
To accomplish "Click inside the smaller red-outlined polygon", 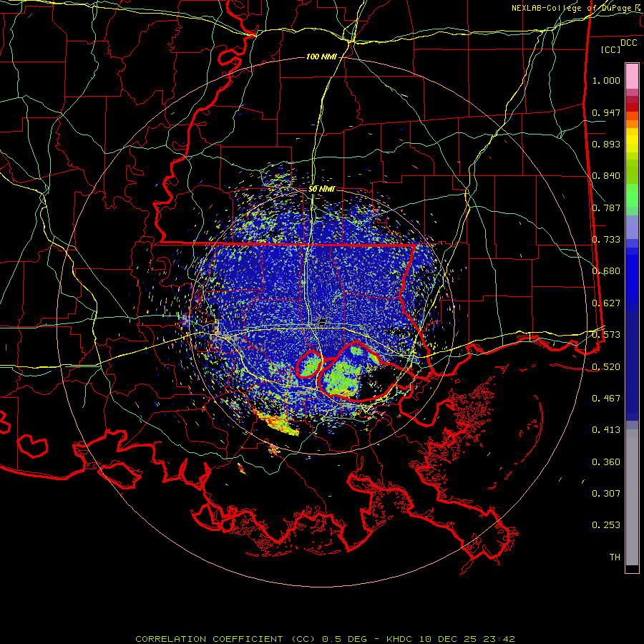I will tap(309, 364).
